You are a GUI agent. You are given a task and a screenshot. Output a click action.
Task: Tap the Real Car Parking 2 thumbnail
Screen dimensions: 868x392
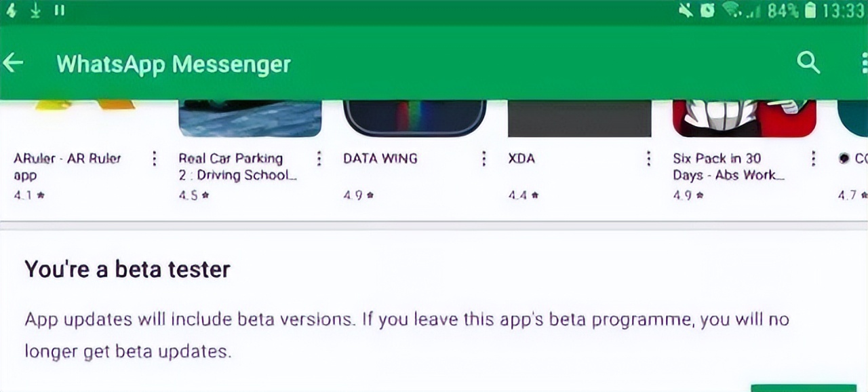(x=250, y=118)
